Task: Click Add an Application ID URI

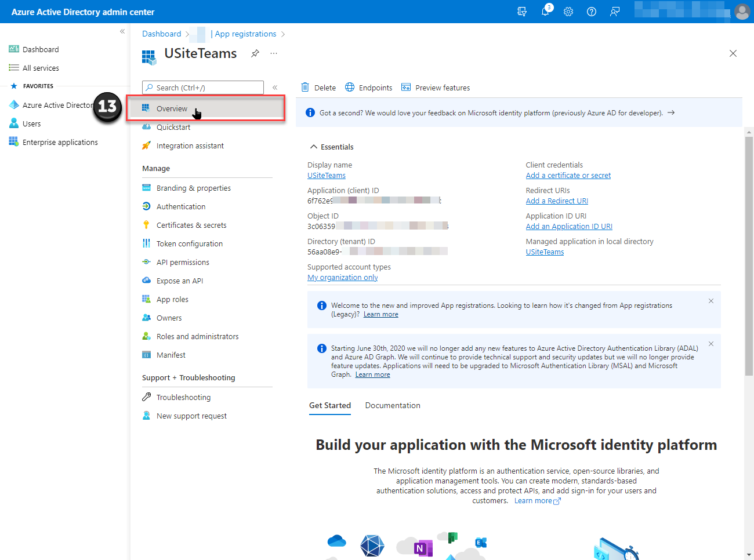Action: point(569,226)
